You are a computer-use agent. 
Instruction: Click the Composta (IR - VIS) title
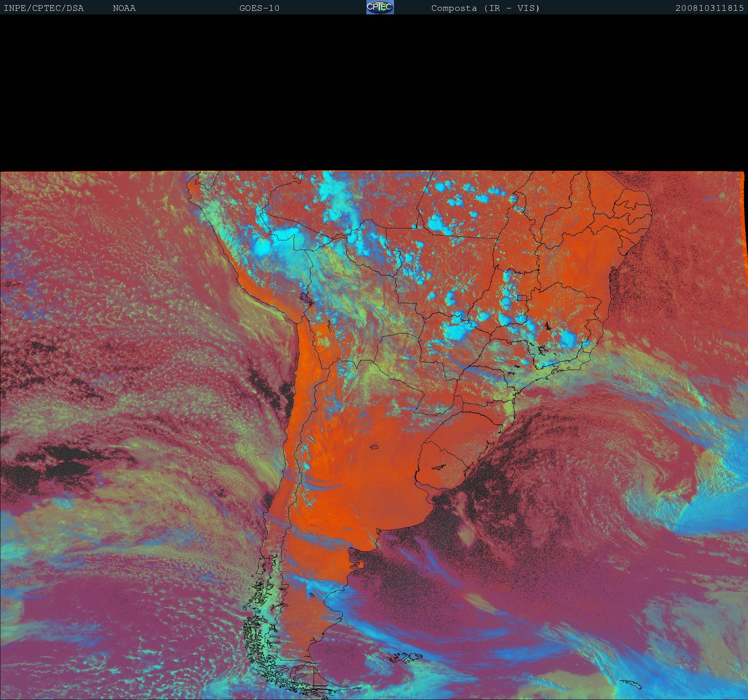click(x=485, y=8)
